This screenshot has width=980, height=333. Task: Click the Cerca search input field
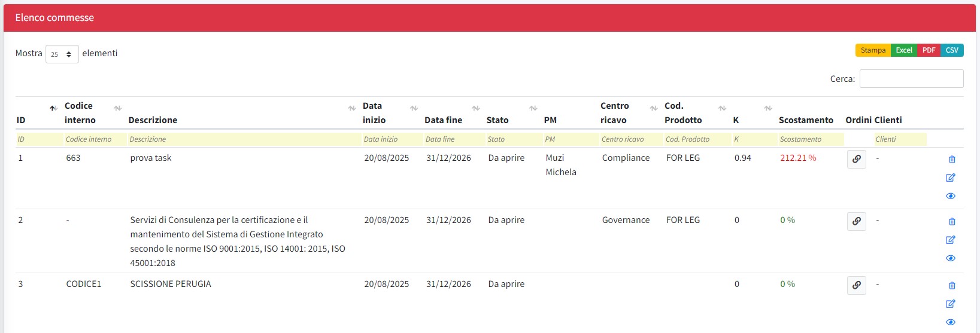pos(911,79)
